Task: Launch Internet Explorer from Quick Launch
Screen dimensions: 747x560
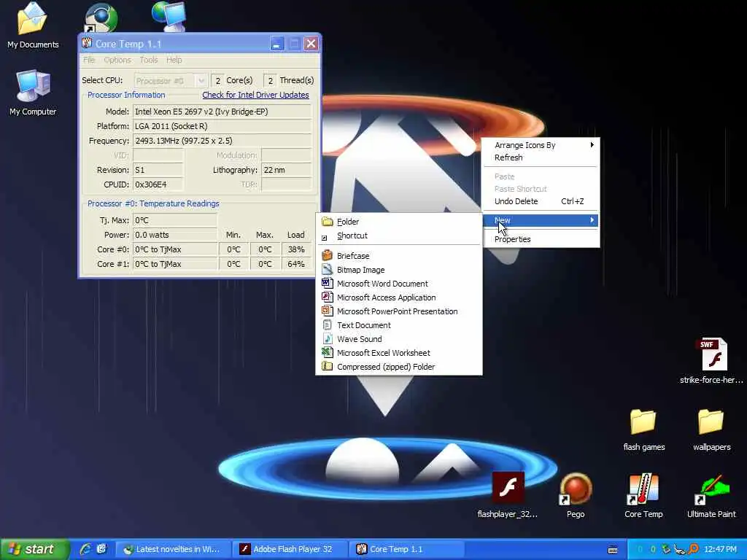Action: point(86,549)
